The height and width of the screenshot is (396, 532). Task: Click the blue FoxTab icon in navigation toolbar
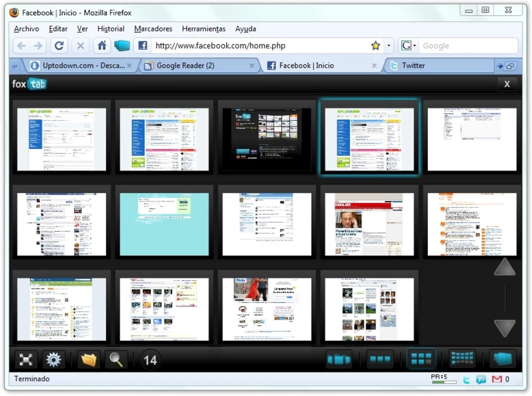[122, 46]
